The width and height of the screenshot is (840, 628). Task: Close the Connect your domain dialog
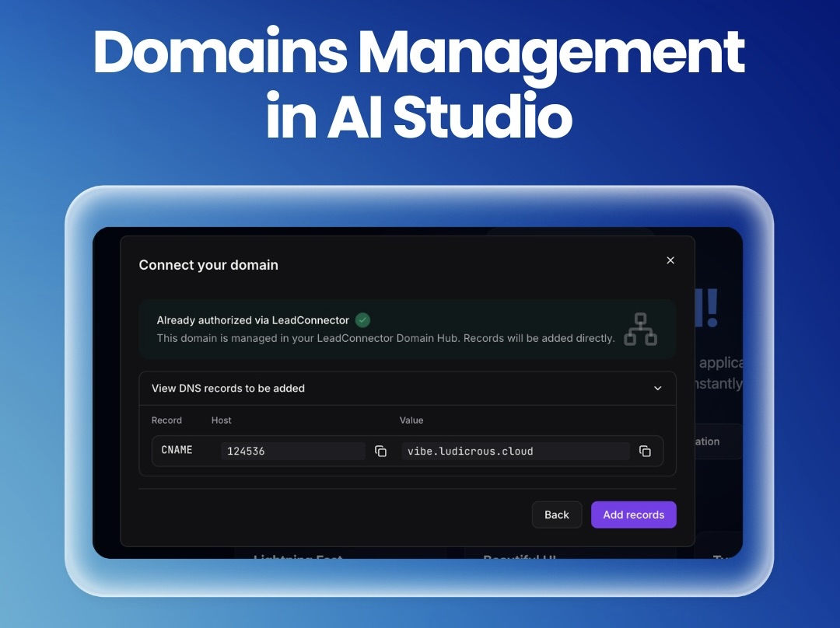(670, 260)
